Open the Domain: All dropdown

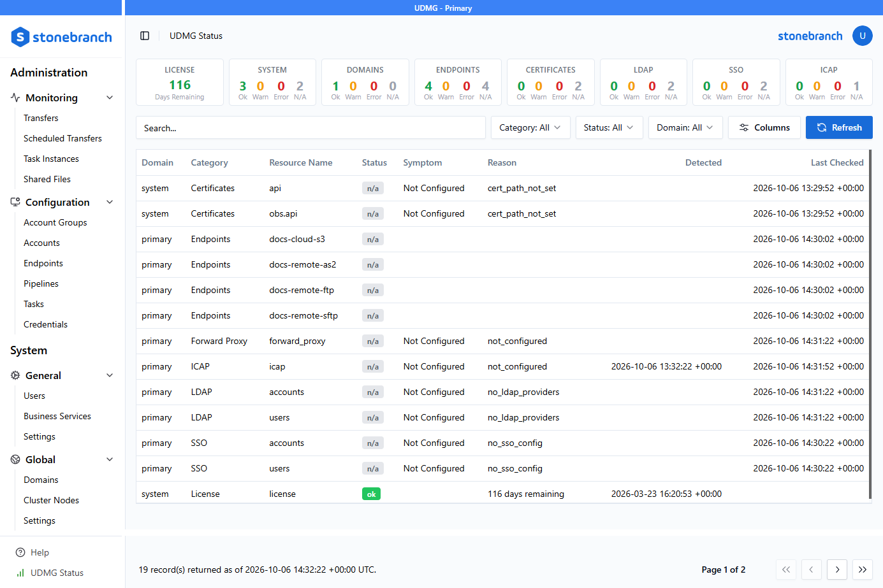point(685,127)
